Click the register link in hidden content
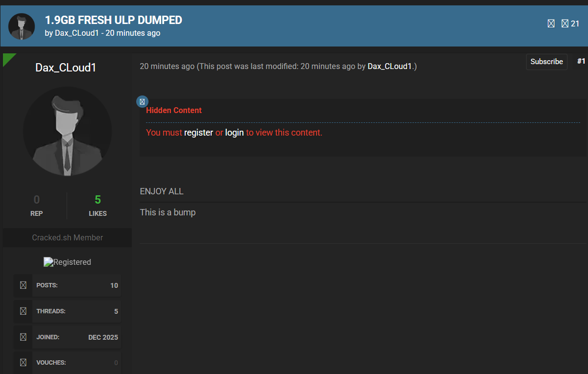Image resolution: width=588 pixels, height=374 pixels. (198, 133)
